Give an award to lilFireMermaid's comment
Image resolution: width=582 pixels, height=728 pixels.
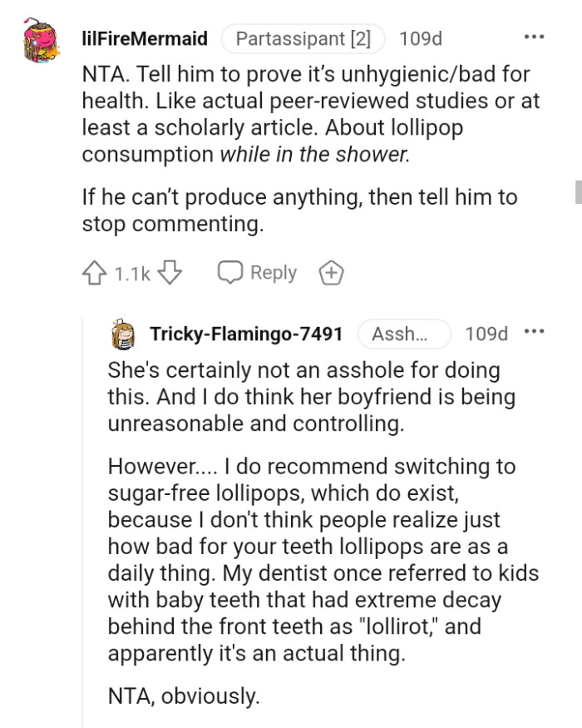click(330, 273)
